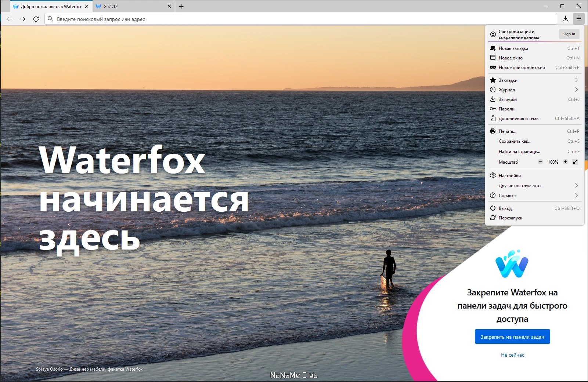Click the Печать printer icon
The height and width of the screenshot is (382, 588).
coord(493,131)
